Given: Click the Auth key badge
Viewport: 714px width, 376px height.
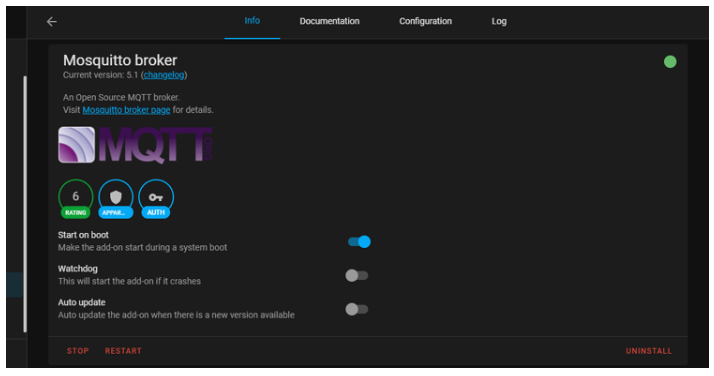Looking at the screenshot, I should tap(156, 199).
